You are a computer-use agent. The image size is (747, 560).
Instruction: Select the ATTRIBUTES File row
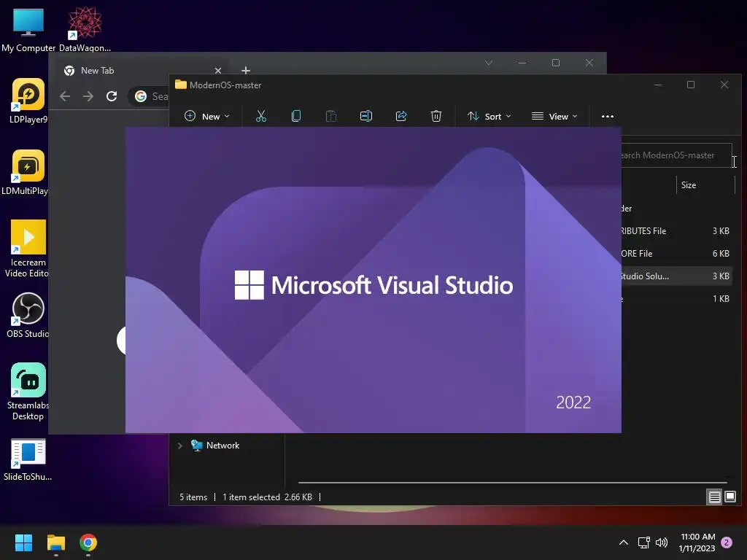click(676, 231)
